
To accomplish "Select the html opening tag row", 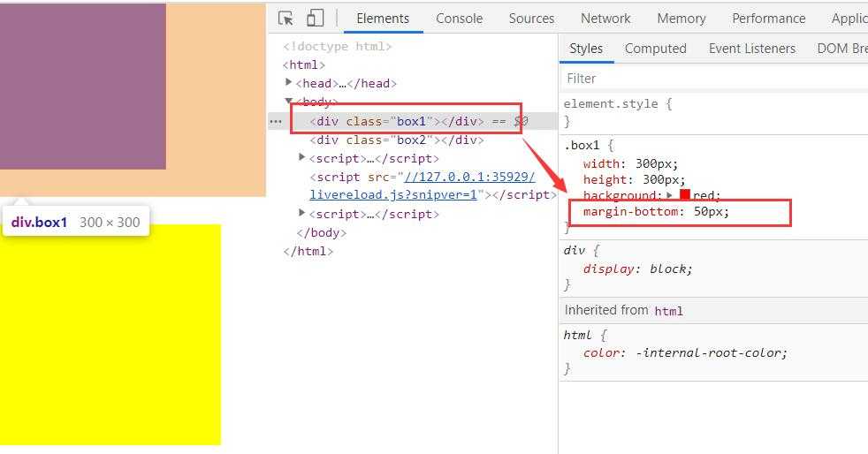I will click(x=303, y=64).
